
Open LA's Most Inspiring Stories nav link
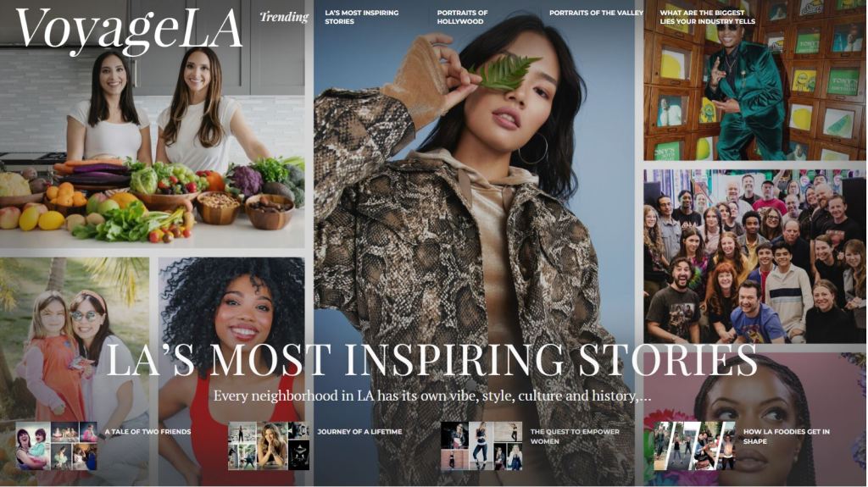(x=361, y=17)
